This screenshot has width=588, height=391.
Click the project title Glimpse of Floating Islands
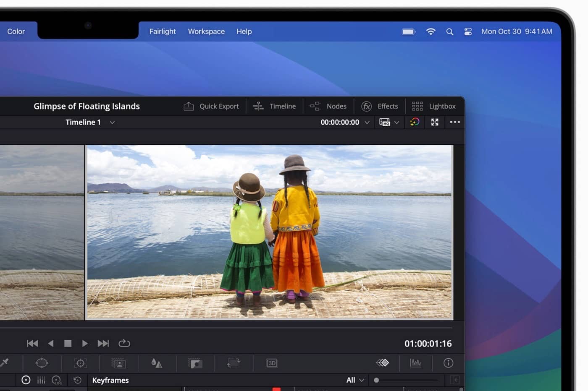coord(87,106)
